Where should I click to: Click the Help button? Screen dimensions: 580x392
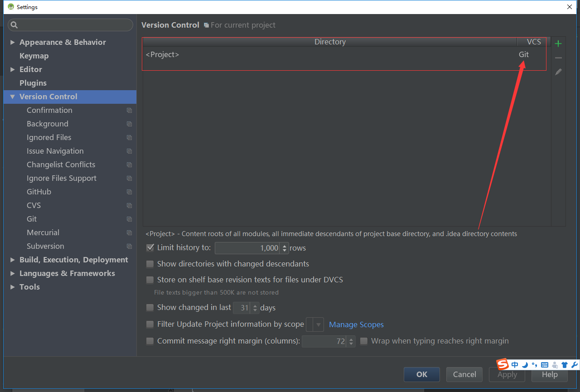click(550, 374)
